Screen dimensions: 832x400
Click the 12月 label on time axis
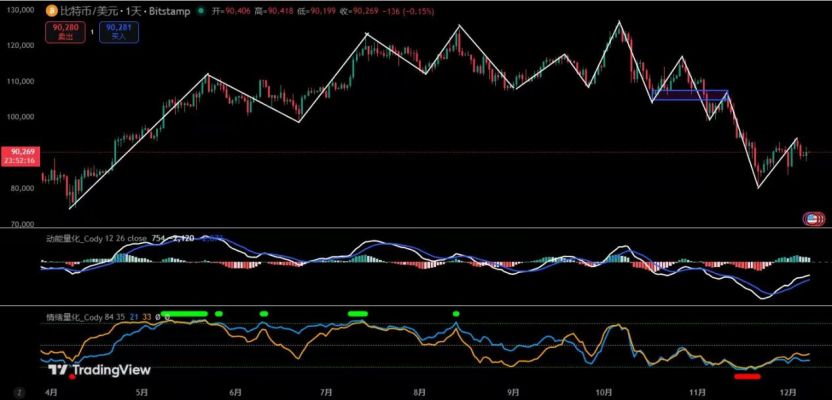(x=789, y=391)
